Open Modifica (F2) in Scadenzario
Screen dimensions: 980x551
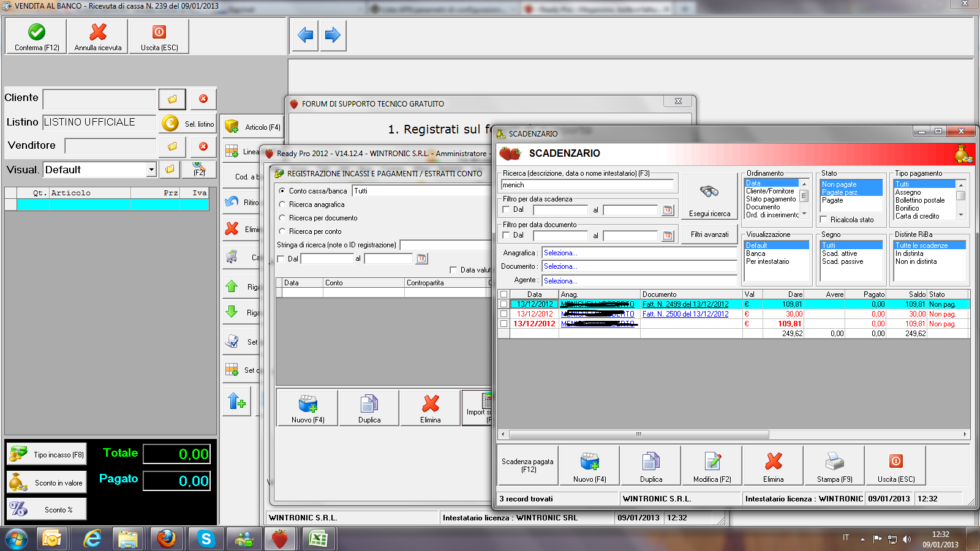pyautogui.click(x=712, y=465)
